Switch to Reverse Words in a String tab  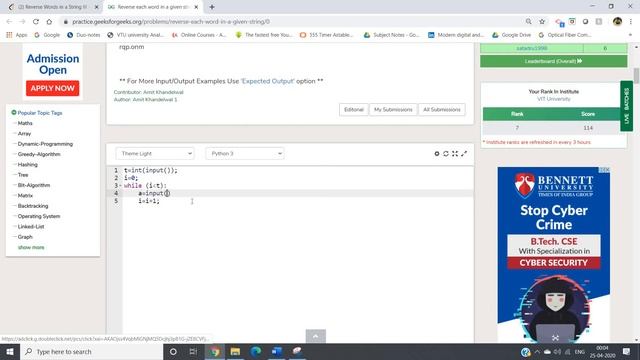(x=52, y=7)
